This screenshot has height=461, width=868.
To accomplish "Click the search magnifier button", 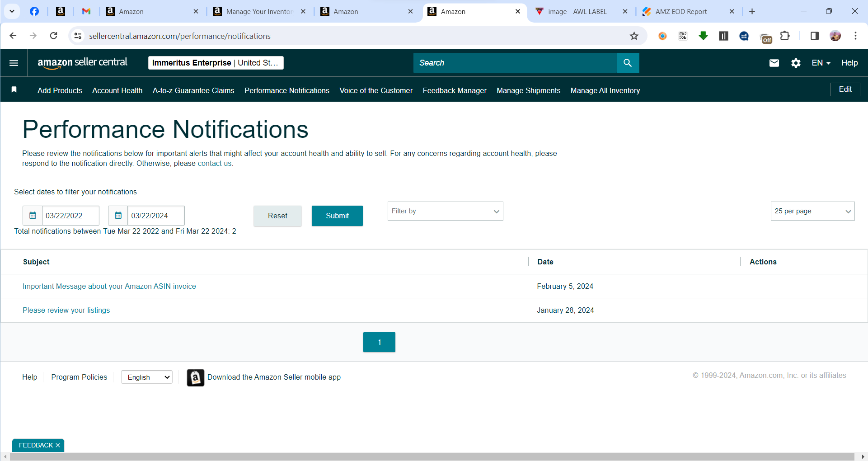I will [628, 63].
